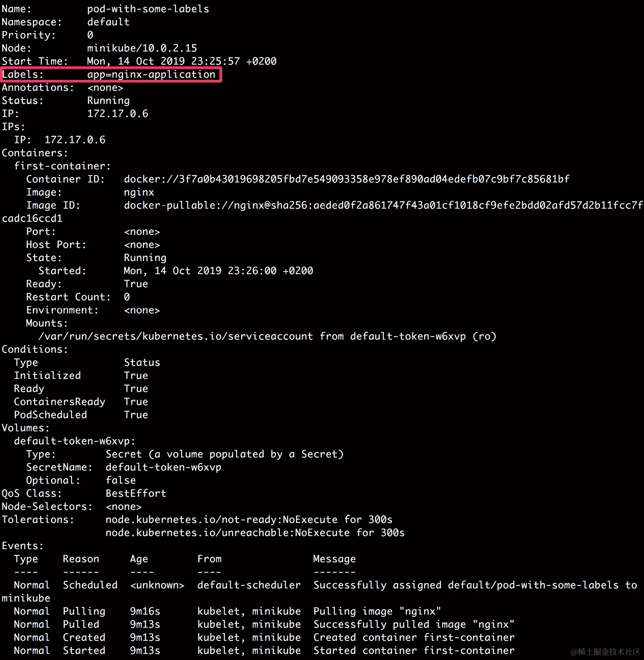Click the 'Annotations:' label
The width and height of the screenshot is (644, 660).
coord(38,87)
